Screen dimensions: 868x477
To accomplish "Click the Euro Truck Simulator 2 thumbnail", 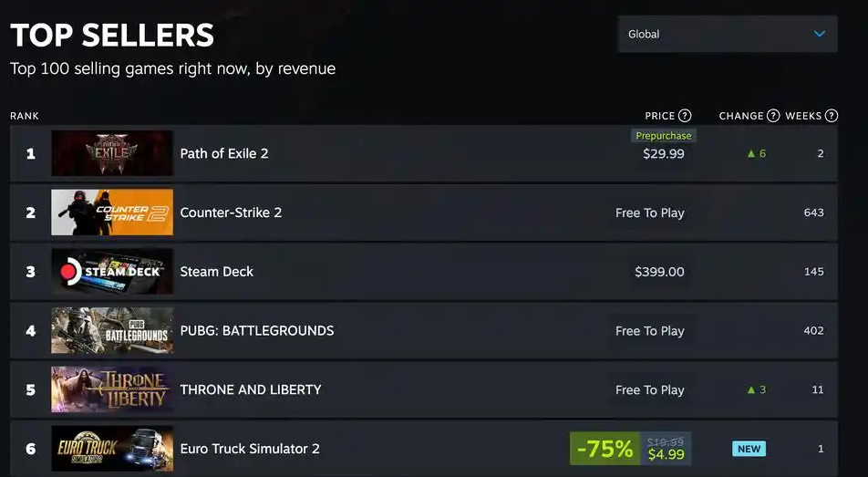I will [112, 449].
